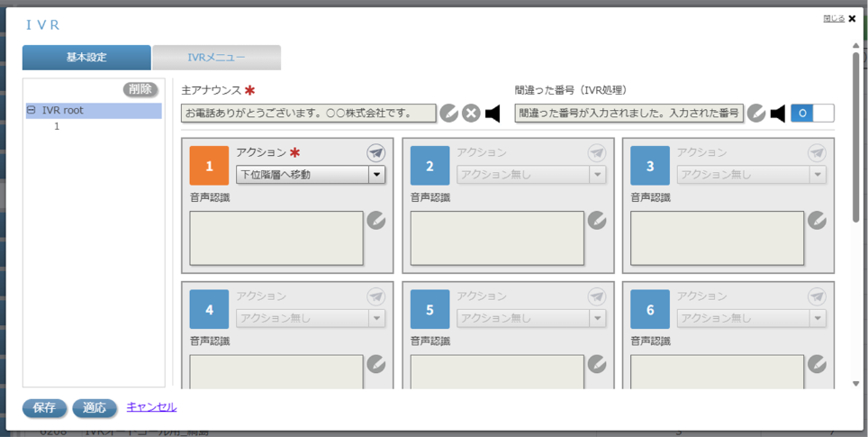Viewport: 868px width, 437px height.
Task: Click paper plane icon in card 1
Action: pos(375,152)
